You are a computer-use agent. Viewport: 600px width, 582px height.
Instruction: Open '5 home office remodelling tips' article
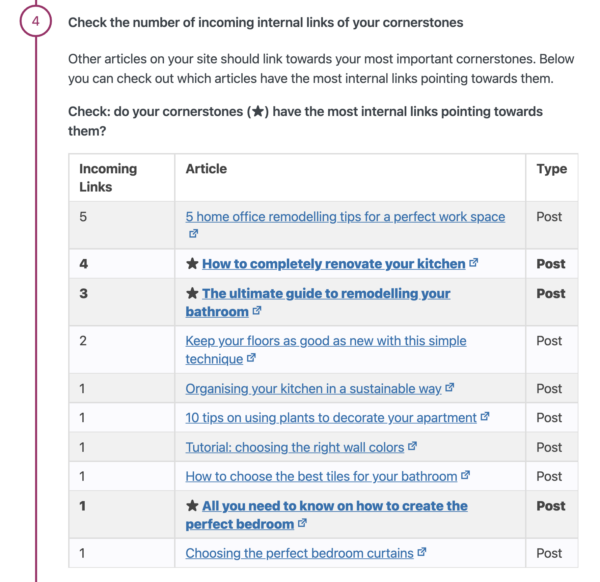point(345,217)
